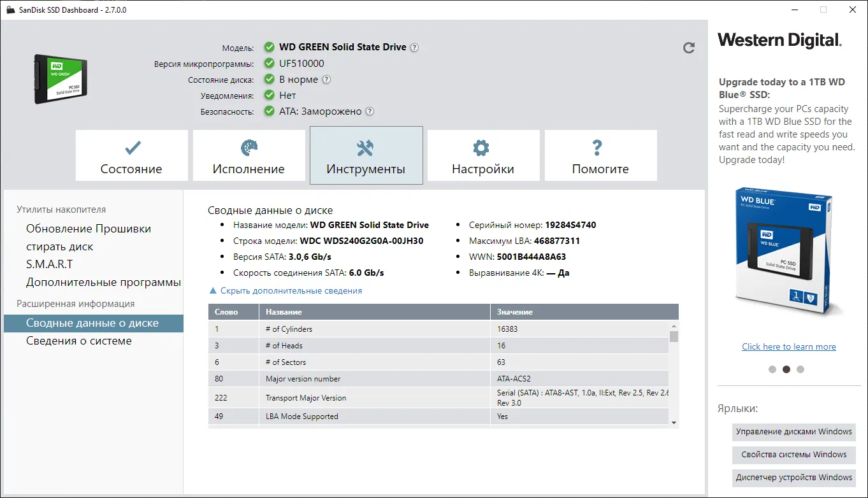Click word number 80 in the table
This screenshot has width=868, height=498.
coord(219,379)
